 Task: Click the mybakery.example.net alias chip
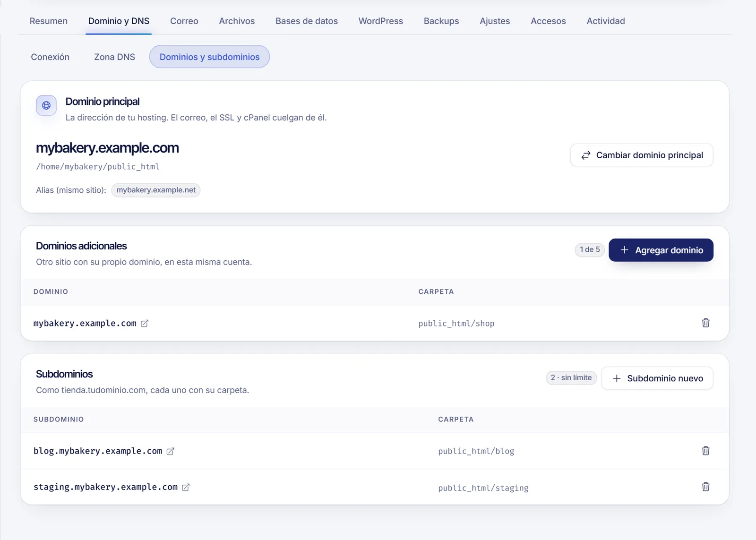[156, 190]
